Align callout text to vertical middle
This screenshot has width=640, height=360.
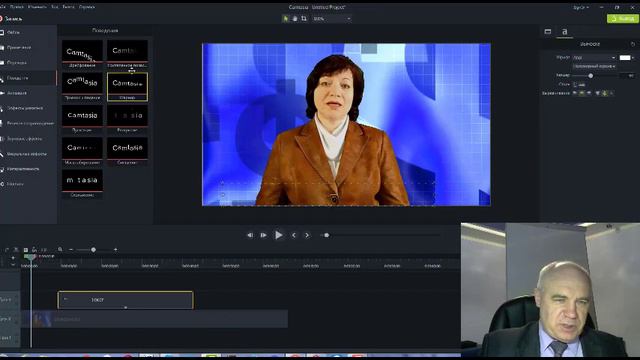[x=604, y=93]
